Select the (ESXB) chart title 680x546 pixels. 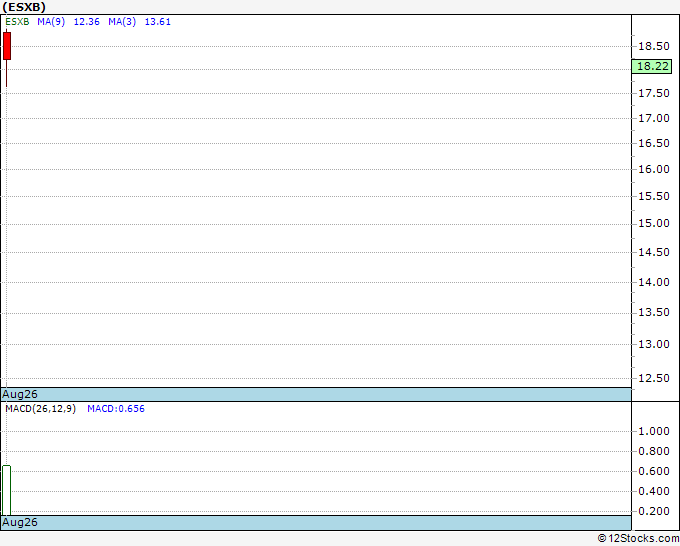point(24,7)
